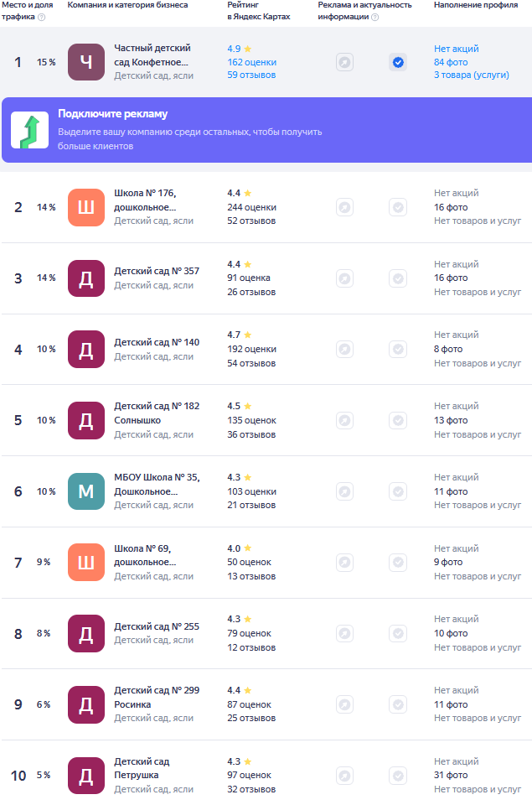Click the verification check icon for Детский сад № 140

click(x=398, y=350)
